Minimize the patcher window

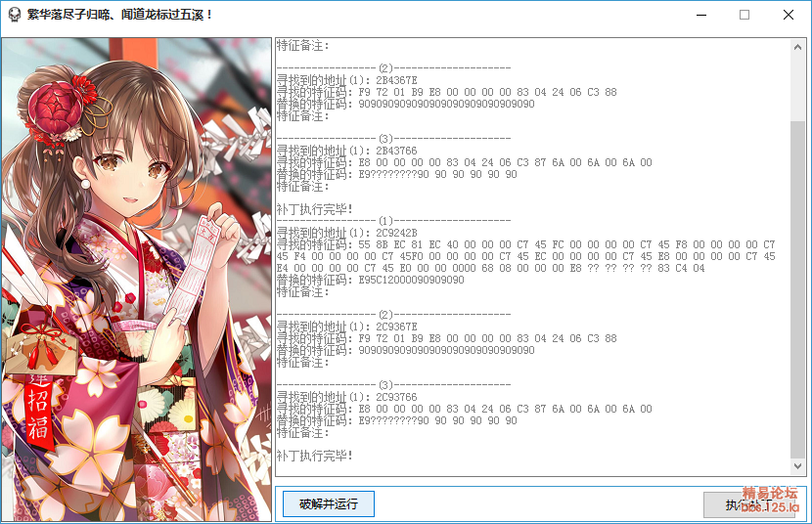[701, 15]
